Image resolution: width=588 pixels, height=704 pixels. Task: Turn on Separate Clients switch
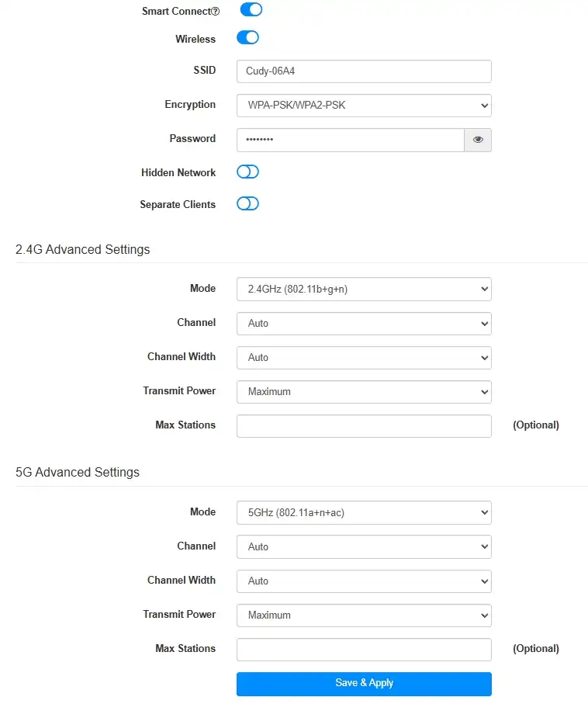tap(247, 203)
